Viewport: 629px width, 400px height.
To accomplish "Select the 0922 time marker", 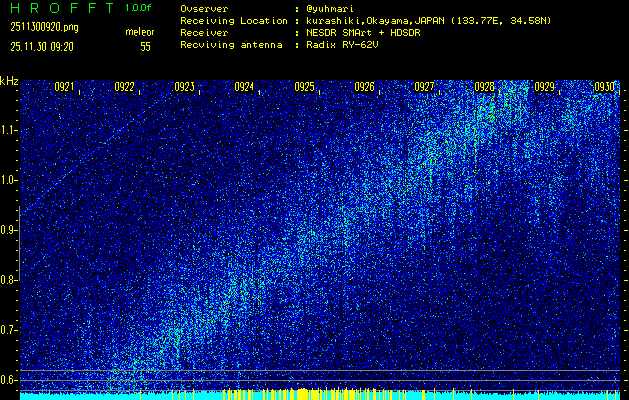I will 124,87.
